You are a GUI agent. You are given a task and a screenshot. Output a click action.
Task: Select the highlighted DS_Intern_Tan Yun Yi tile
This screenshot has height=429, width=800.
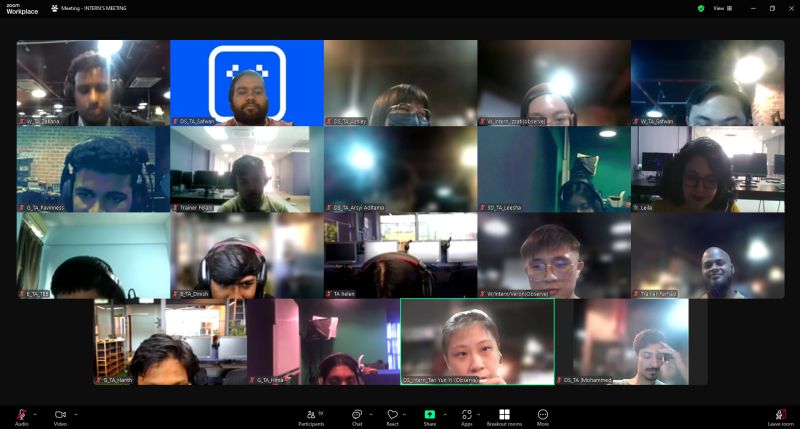click(x=478, y=342)
